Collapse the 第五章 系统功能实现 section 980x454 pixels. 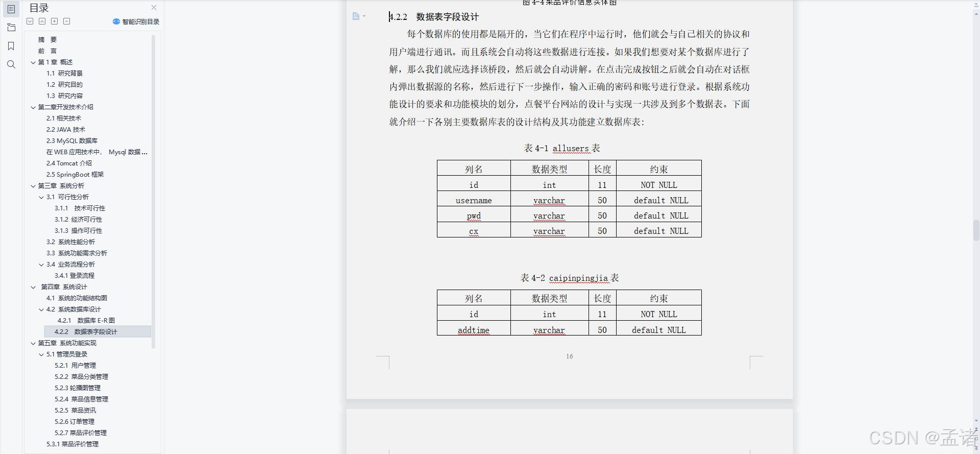[33, 343]
